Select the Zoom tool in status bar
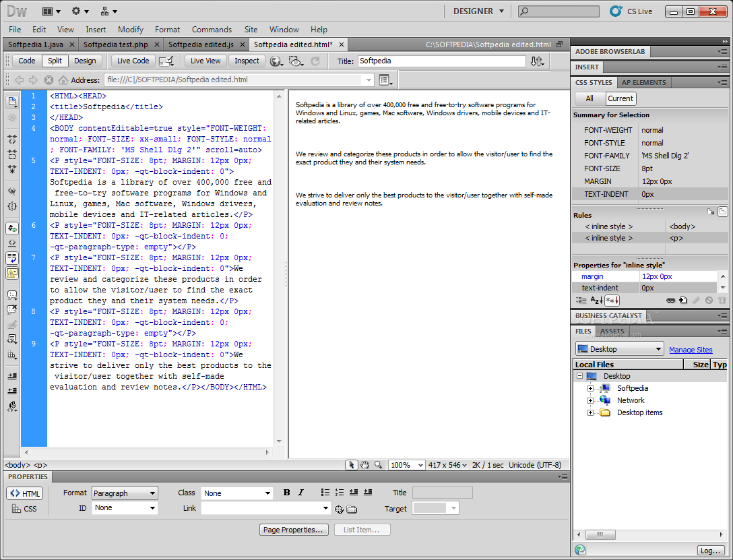733x560 pixels. tap(378, 464)
